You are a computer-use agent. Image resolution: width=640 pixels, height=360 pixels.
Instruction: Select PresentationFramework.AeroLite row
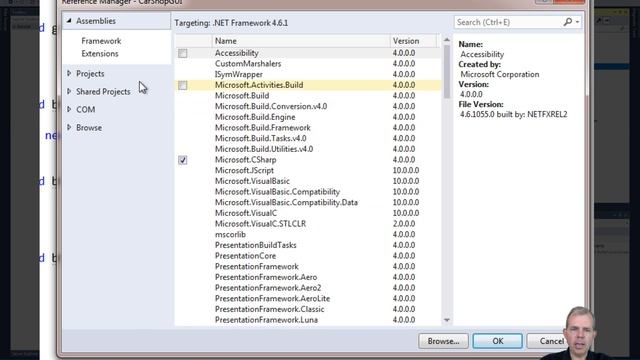pyautogui.click(x=308, y=298)
